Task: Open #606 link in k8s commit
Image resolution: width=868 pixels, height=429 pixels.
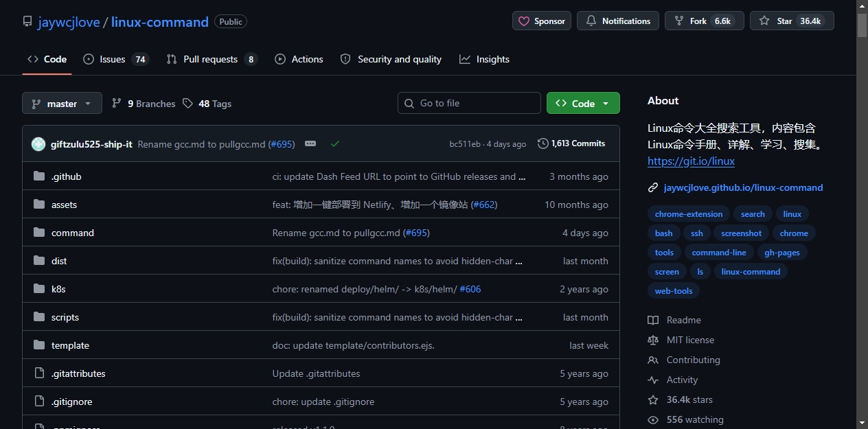Action: pos(470,289)
